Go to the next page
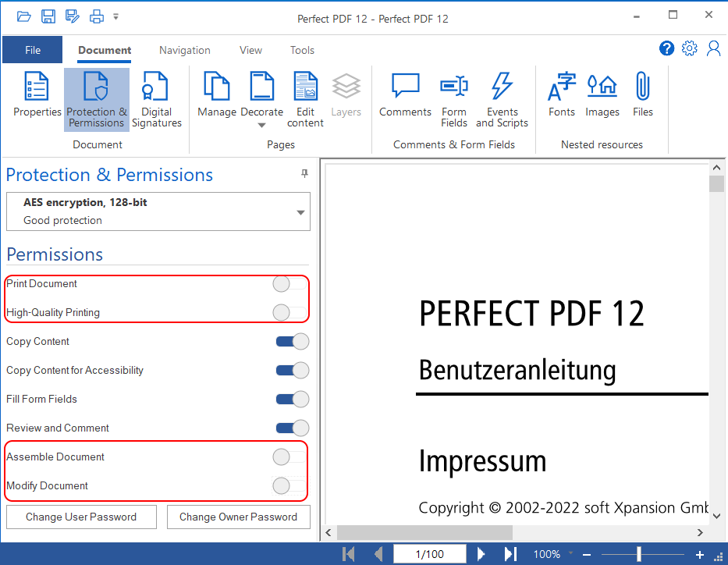Image resolution: width=728 pixels, height=565 pixels. (x=481, y=554)
